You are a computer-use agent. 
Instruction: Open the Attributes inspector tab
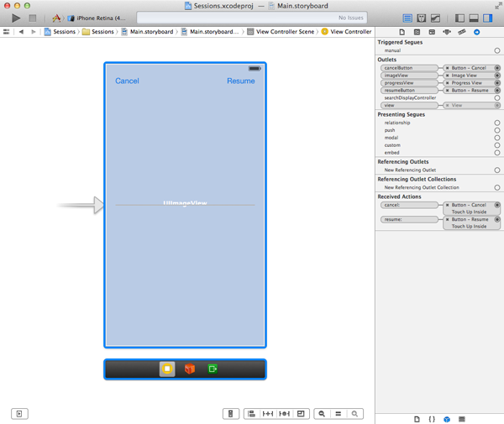point(447,32)
